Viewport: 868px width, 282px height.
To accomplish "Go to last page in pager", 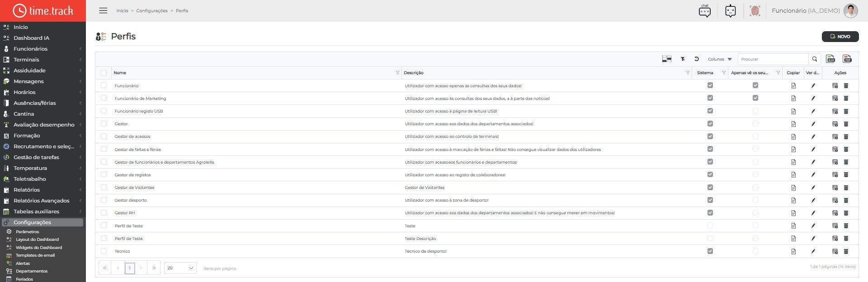I will tap(154, 268).
